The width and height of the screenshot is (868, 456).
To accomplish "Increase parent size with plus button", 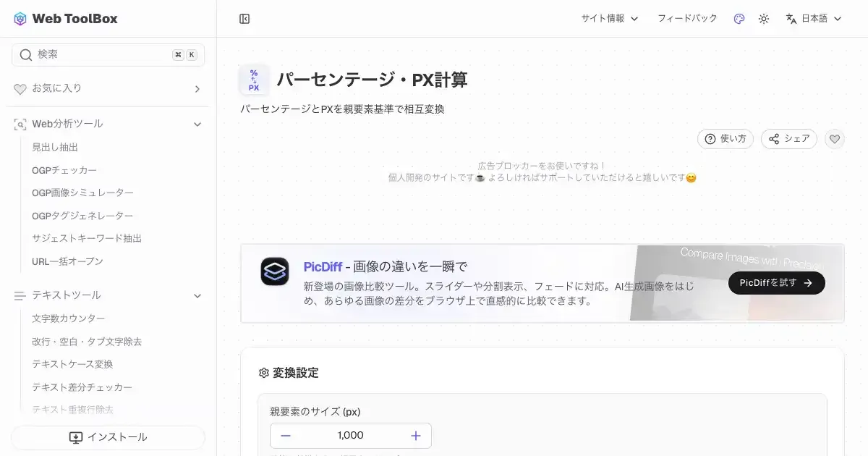I will tap(416, 436).
